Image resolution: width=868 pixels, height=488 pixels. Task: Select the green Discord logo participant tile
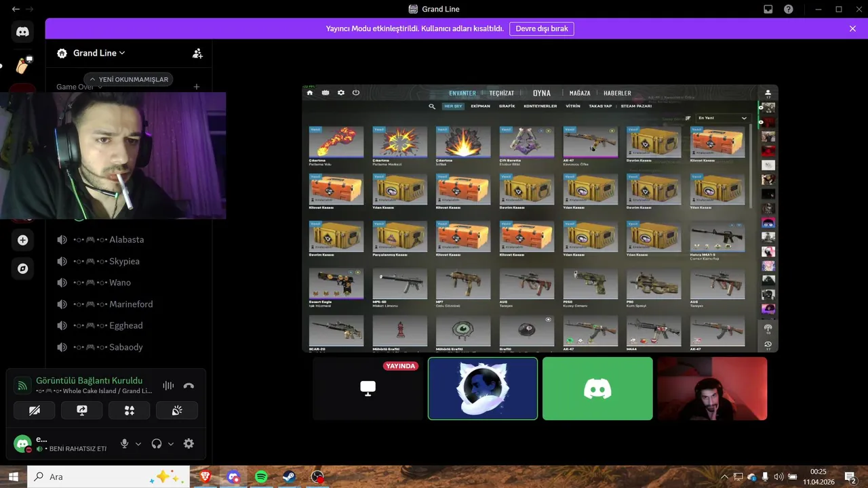tap(597, 389)
